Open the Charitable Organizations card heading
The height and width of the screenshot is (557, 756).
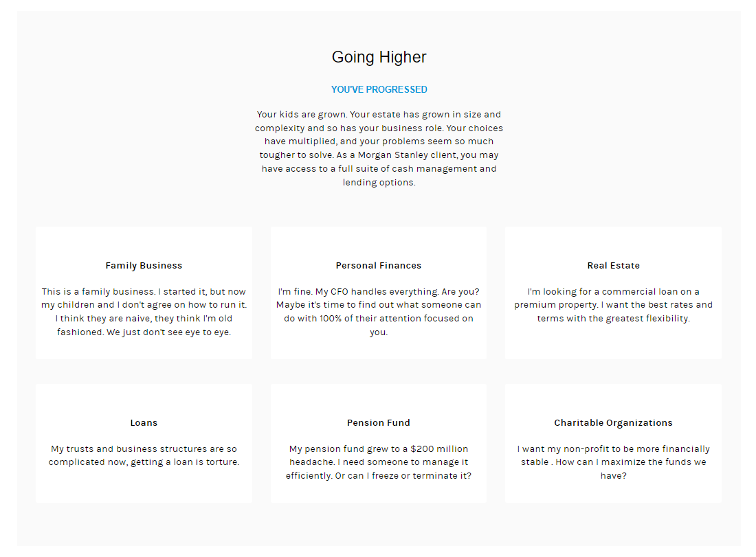click(613, 423)
